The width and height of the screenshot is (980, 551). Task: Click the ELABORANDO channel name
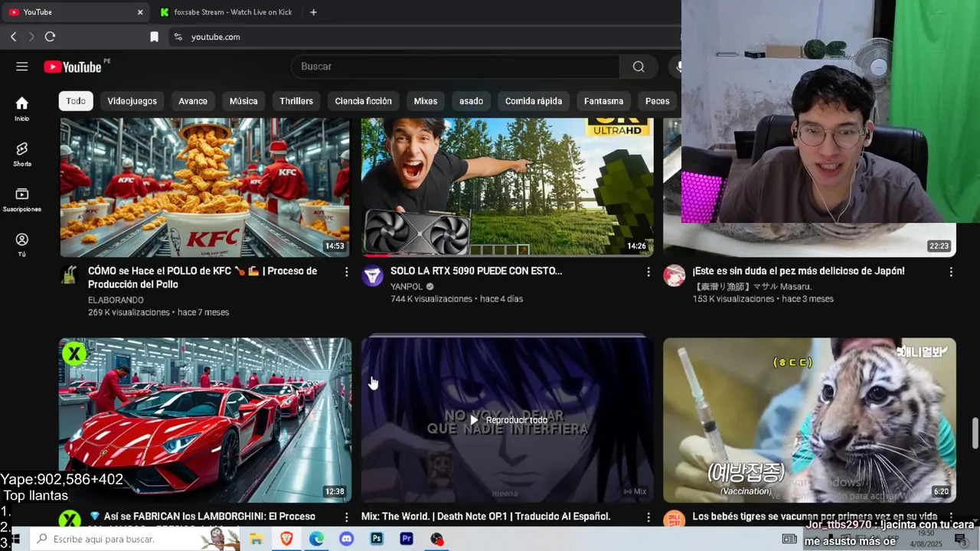coord(116,299)
